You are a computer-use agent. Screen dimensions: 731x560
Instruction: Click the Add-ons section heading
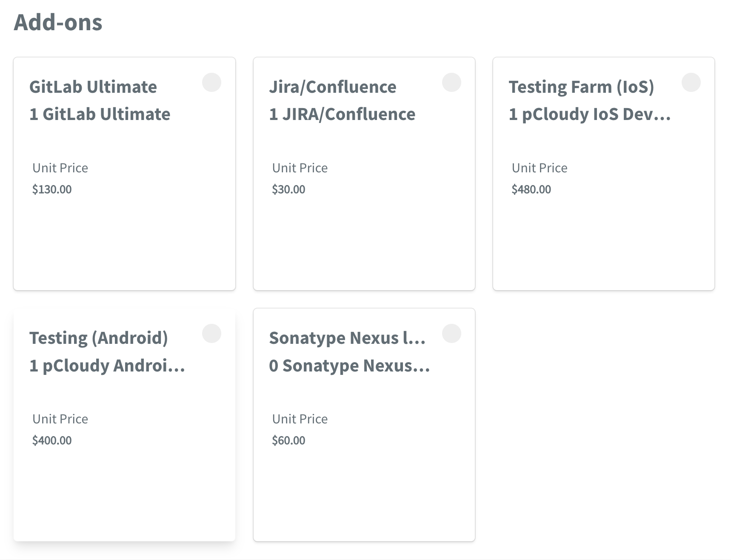tap(58, 22)
